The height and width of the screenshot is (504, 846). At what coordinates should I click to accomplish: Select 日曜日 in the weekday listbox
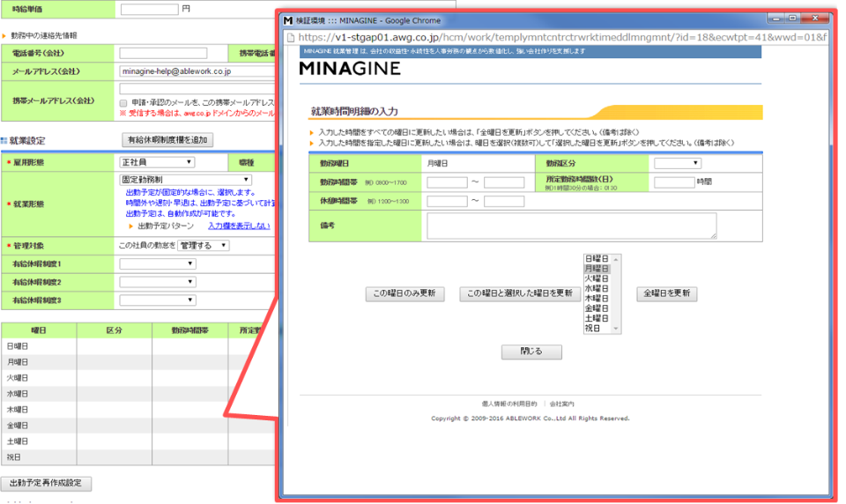pos(597,259)
